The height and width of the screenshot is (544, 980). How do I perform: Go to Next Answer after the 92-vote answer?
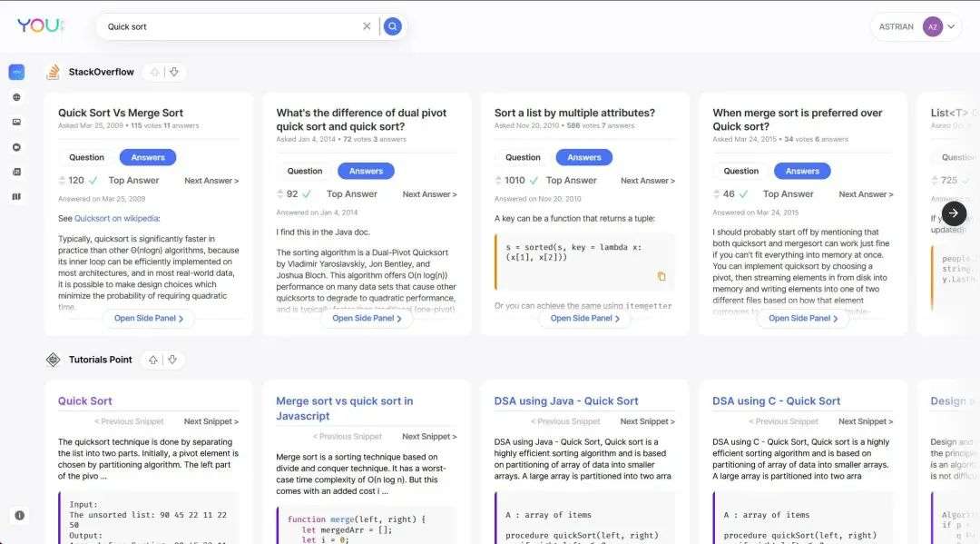tap(429, 194)
